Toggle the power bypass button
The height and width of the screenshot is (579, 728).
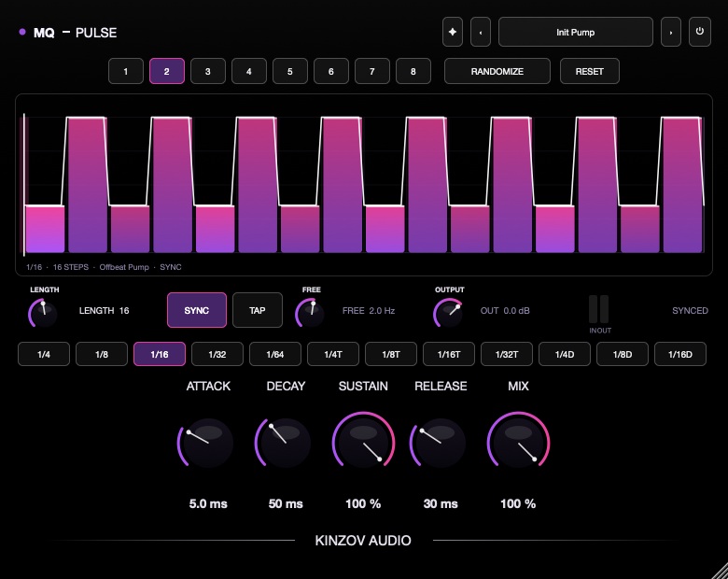pos(700,32)
